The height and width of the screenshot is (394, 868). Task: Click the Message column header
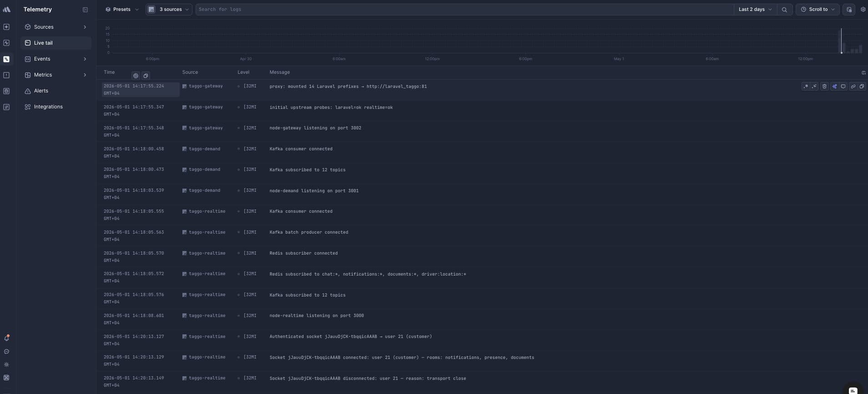[279, 72]
